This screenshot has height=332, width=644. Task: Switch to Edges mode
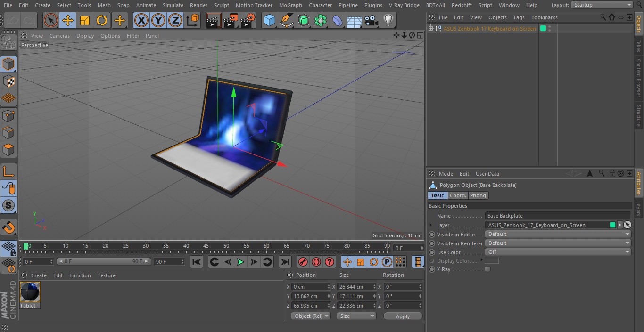[x=8, y=133]
